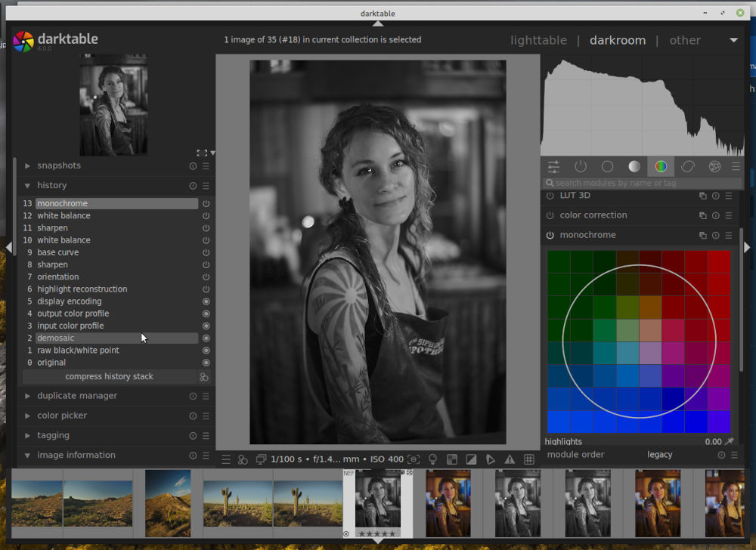
Task: Collapse the history panel
Action: pyautogui.click(x=27, y=185)
